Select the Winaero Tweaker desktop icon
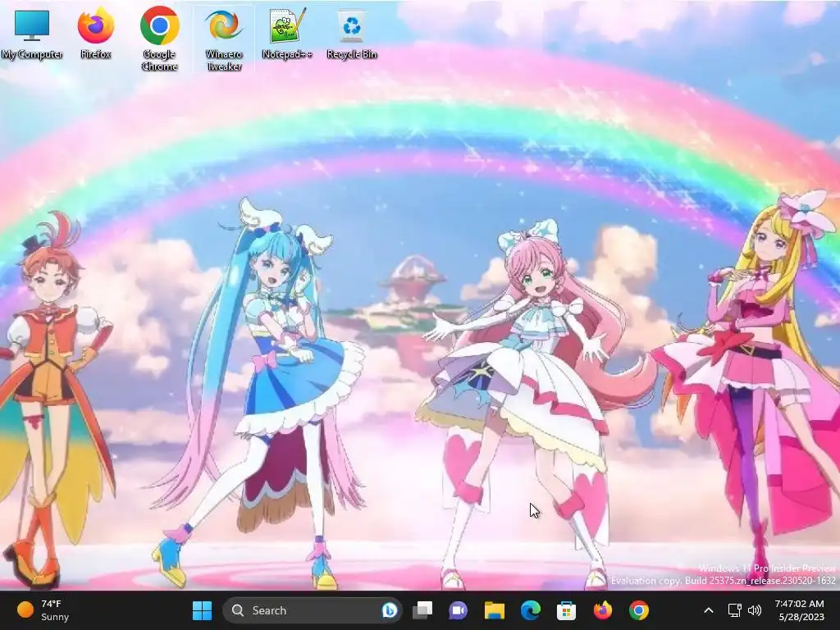 (224, 39)
